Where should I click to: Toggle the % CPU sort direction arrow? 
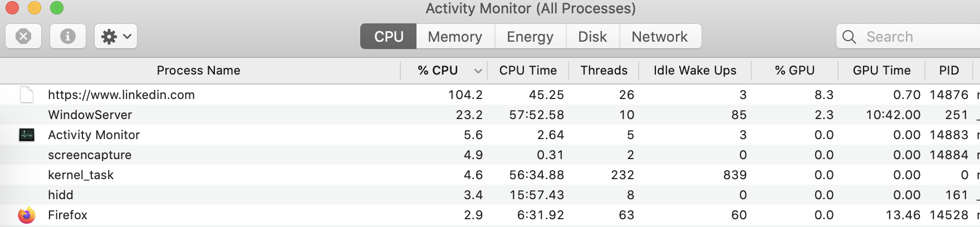coord(478,71)
